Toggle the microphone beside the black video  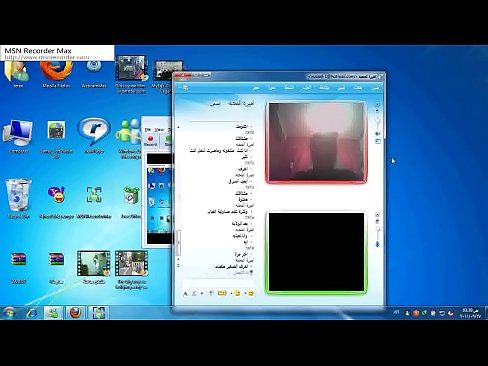[x=377, y=244]
